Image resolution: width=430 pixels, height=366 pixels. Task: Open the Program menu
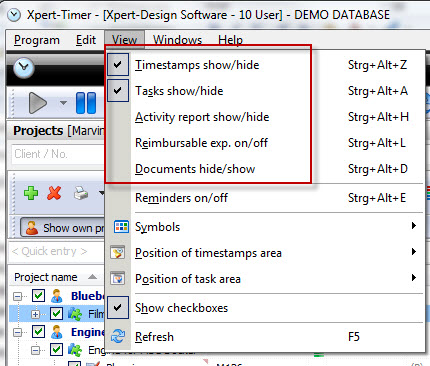[37, 40]
